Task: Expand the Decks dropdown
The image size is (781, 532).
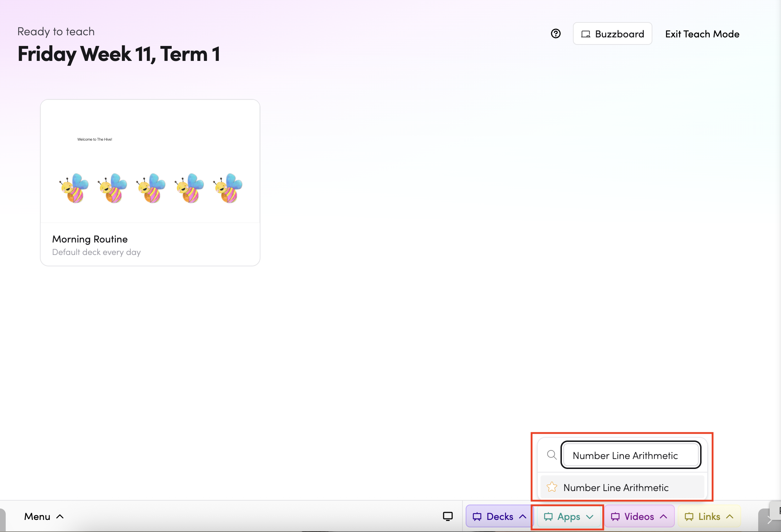Action: coord(523,516)
